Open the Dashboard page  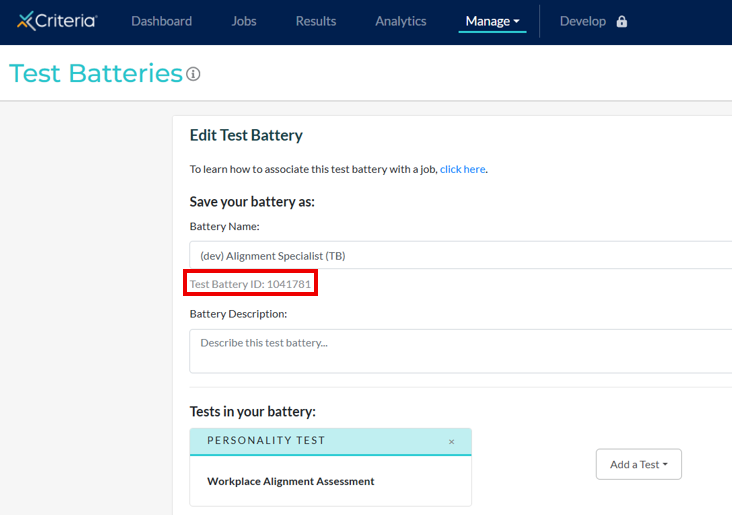pos(161,21)
